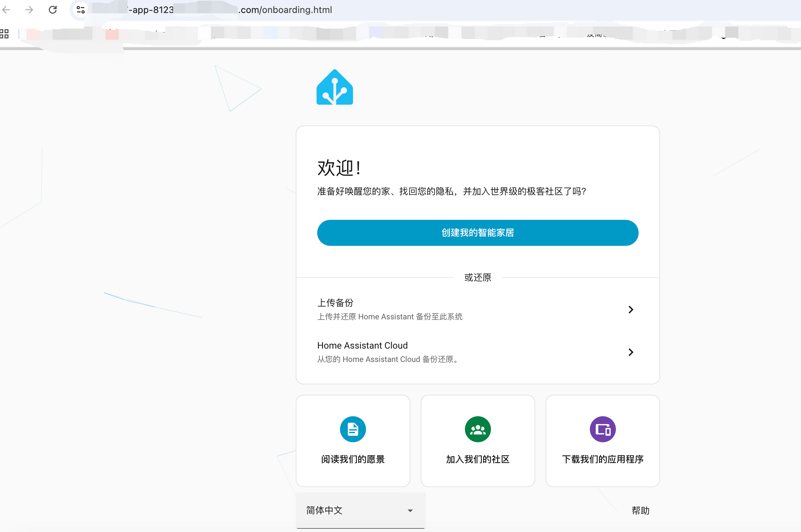Image resolution: width=801 pixels, height=532 pixels.
Task: Click the 准备好唤醒您的家 intro sentence
Action: point(452,191)
